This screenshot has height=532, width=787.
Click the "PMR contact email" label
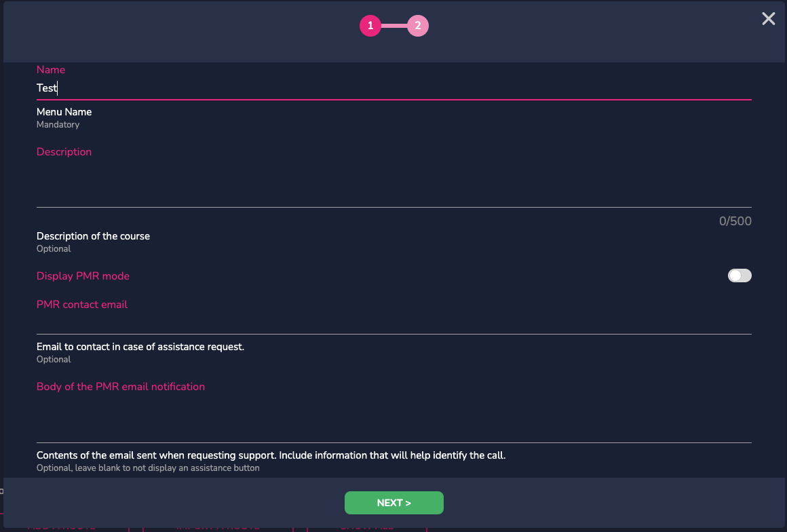[x=82, y=305]
